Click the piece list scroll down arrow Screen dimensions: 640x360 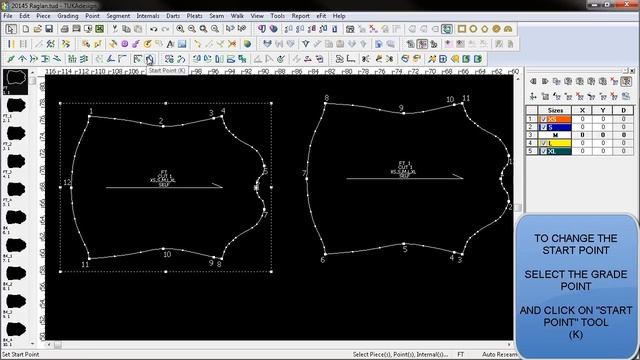tap(33, 344)
